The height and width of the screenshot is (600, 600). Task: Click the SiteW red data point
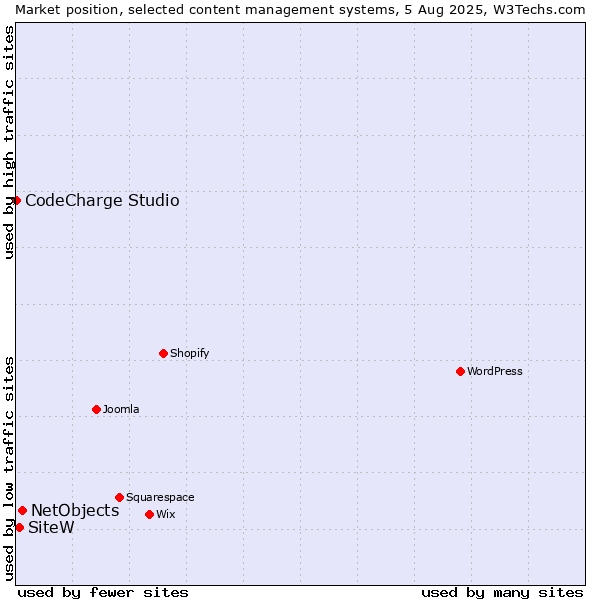20,528
